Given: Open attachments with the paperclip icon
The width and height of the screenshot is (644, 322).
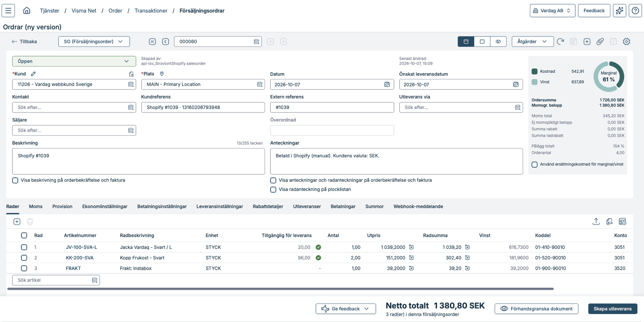Looking at the screenshot, I should point(600,41).
